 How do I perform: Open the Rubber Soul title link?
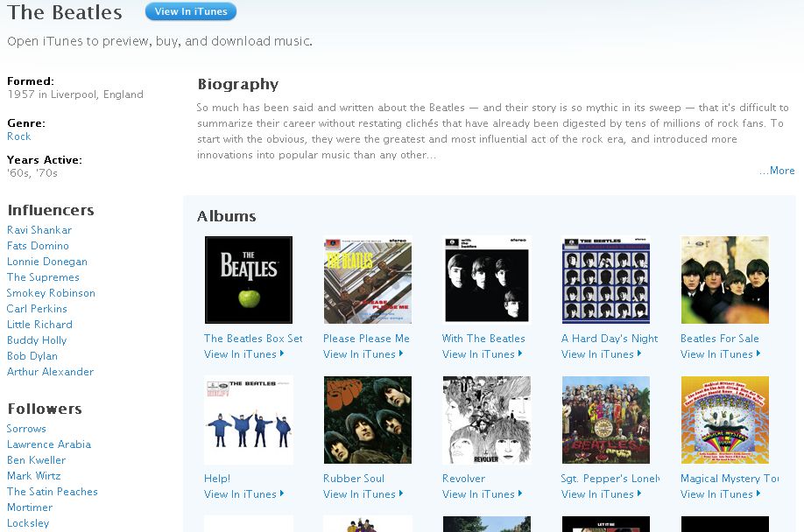[354, 479]
